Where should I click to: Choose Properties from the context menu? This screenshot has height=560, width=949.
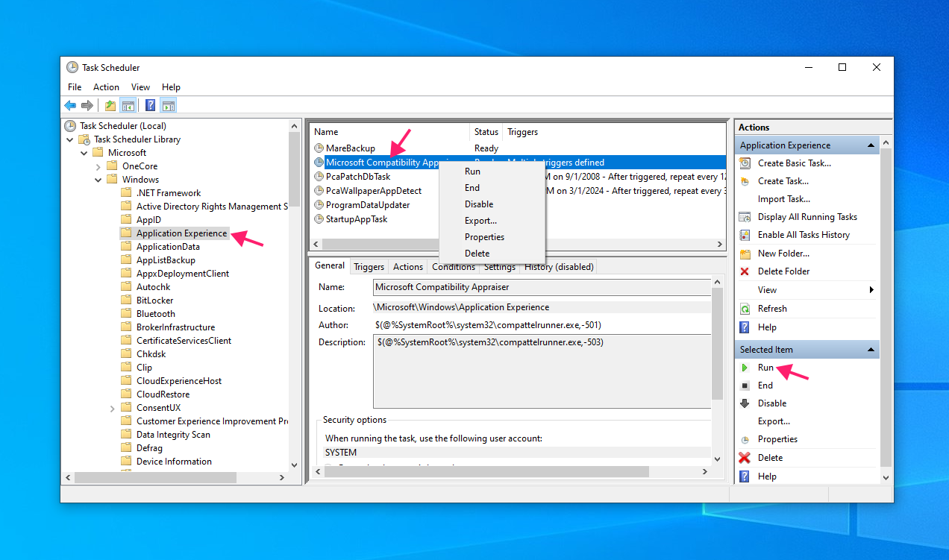click(492, 237)
